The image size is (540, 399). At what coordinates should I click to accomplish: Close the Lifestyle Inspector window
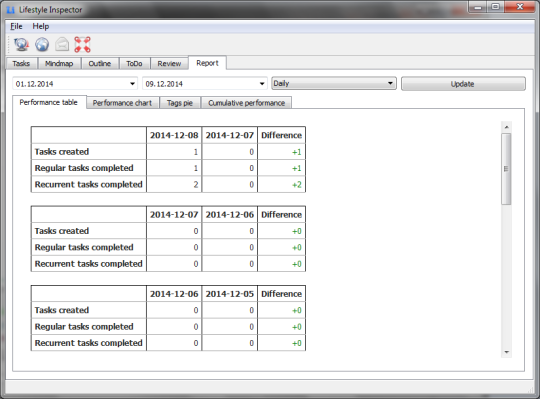pyautogui.click(x=520, y=7)
